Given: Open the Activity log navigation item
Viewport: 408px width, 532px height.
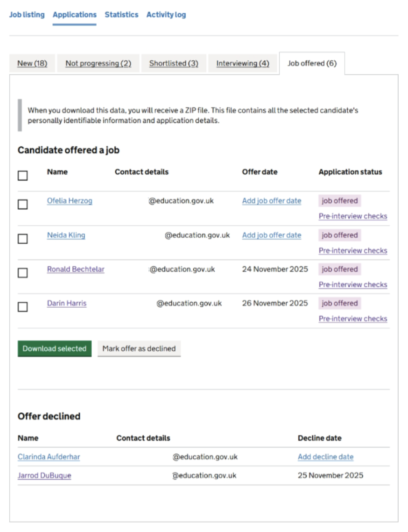Looking at the screenshot, I should (166, 15).
